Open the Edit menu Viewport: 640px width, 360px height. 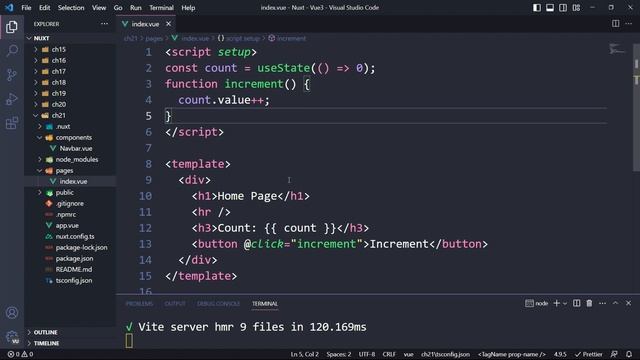[x=44, y=8]
